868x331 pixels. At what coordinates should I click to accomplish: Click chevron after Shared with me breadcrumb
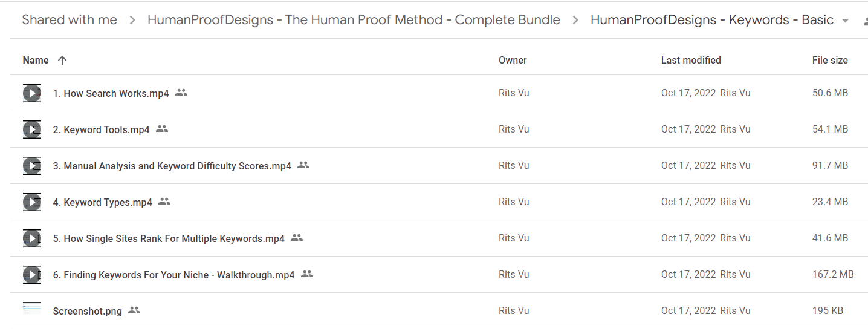tap(132, 20)
